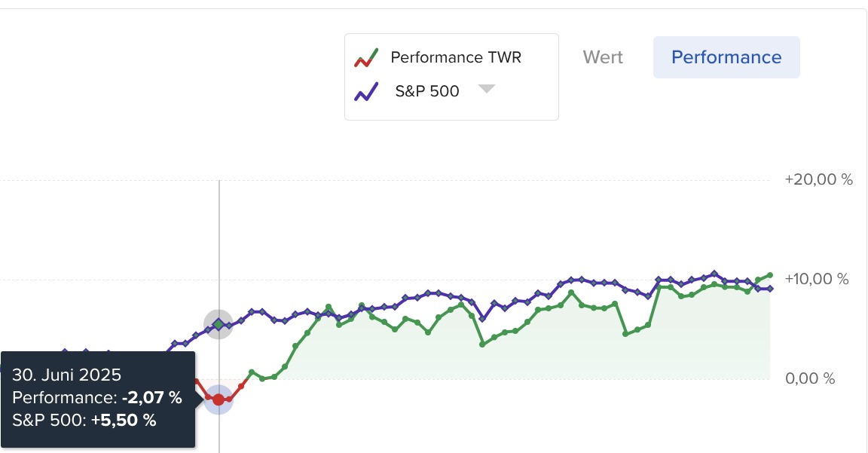Screen dimensions: 868x453
Task: Click the first green point after the red segment
Action: click(x=252, y=372)
